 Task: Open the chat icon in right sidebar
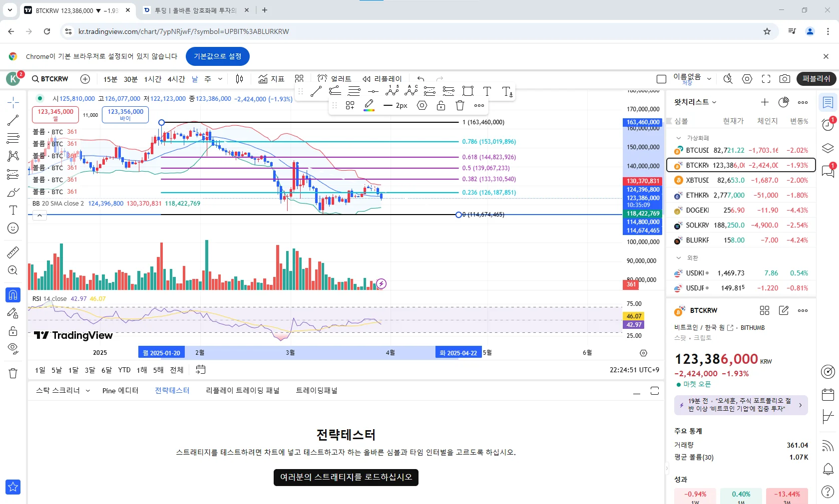coord(828,171)
